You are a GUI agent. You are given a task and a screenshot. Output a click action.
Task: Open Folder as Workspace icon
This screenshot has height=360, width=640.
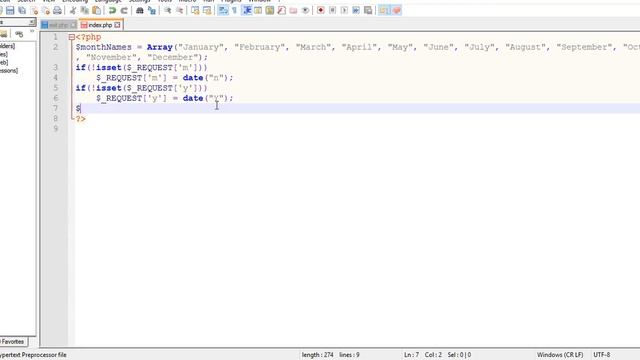293,11
